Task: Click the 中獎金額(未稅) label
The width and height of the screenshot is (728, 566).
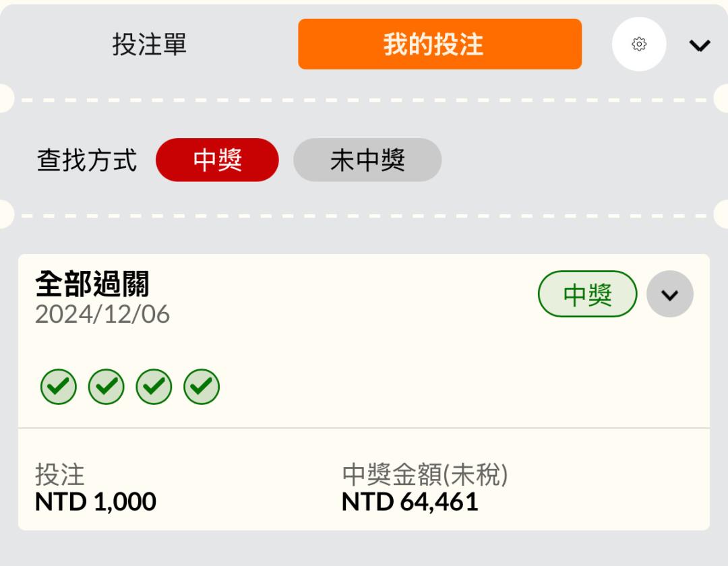Action: pyautogui.click(x=425, y=474)
